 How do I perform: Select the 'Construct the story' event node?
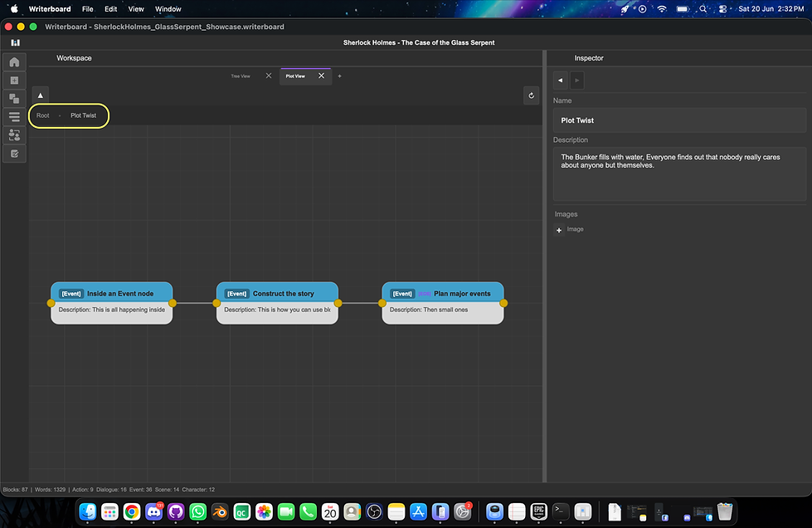tap(277, 303)
